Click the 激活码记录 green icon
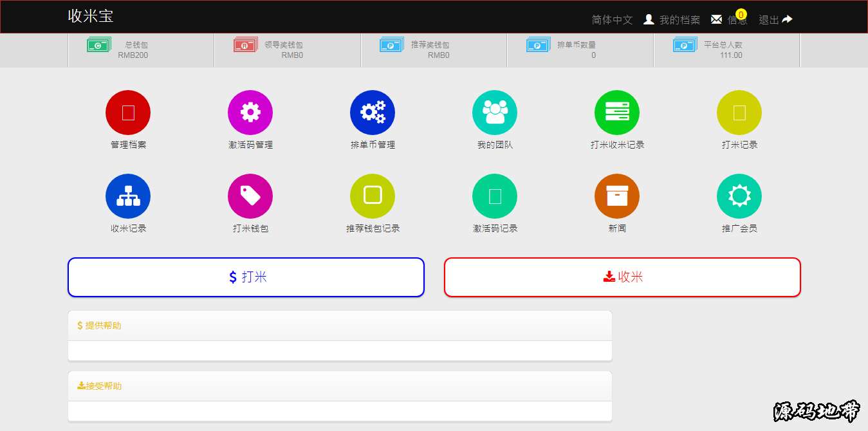The image size is (868, 431). (495, 196)
